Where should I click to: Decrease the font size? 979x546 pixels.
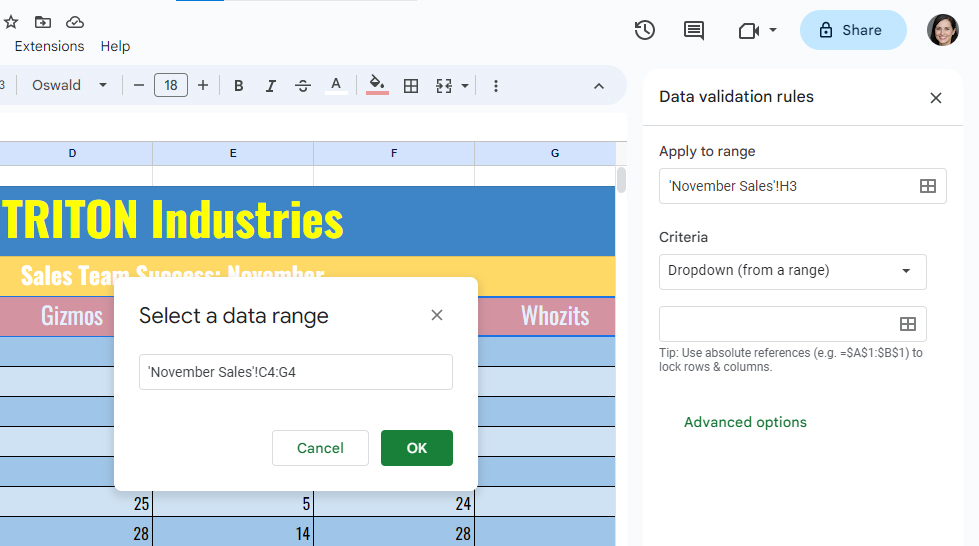point(139,86)
